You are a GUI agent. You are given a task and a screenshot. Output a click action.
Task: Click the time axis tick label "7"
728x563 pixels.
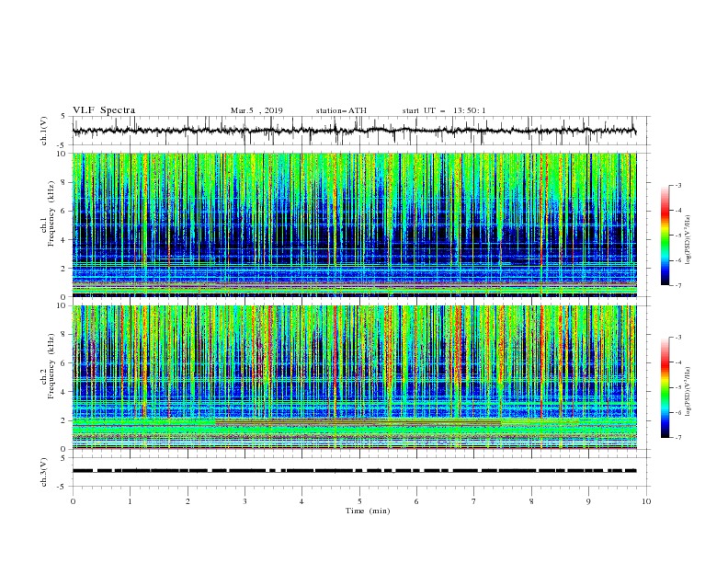click(x=474, y=501)
